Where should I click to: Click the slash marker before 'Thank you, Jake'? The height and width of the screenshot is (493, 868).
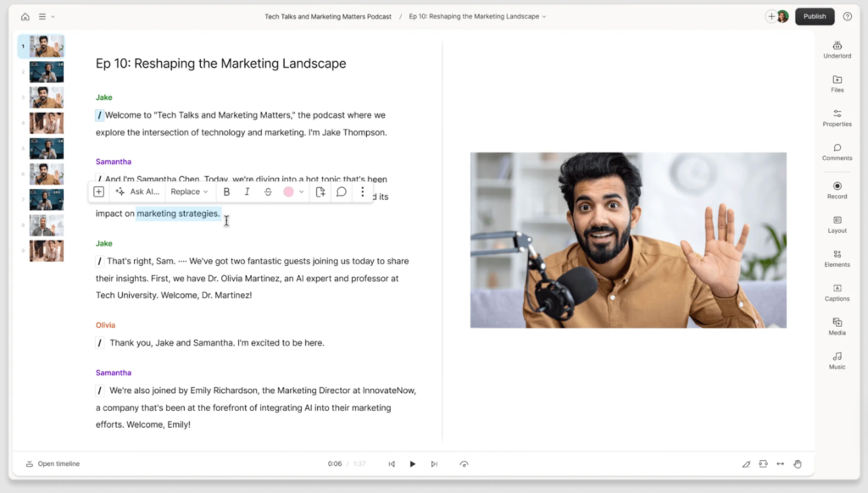click(x=100, y=343)
